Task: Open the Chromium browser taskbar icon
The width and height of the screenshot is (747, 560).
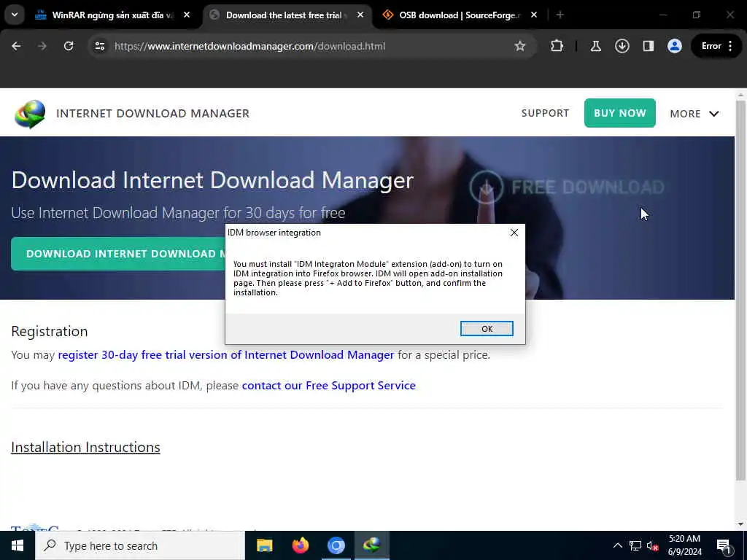Action: pos(336,545)
